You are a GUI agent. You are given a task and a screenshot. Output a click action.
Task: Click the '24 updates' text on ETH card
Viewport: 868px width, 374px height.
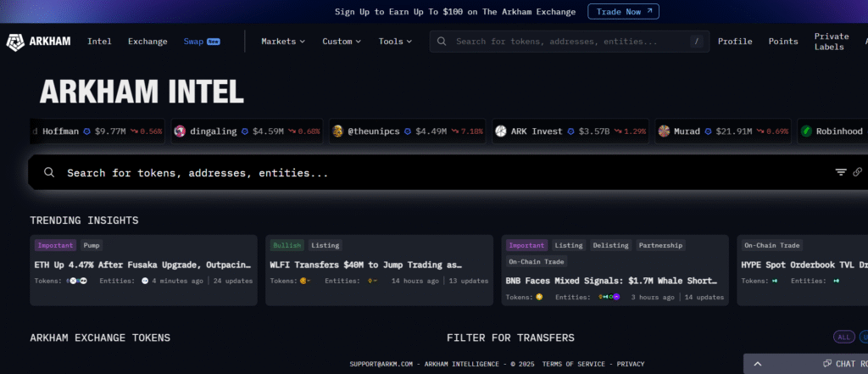click(233, 281)
